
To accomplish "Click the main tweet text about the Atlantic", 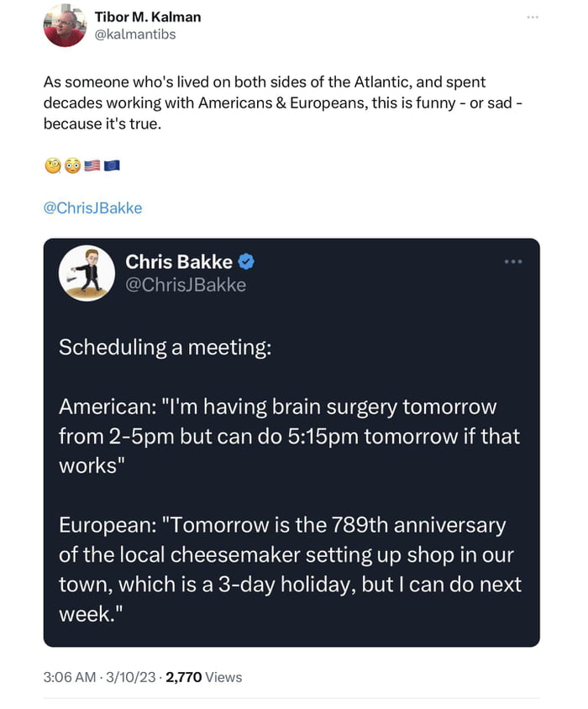I will coord(283,102).
